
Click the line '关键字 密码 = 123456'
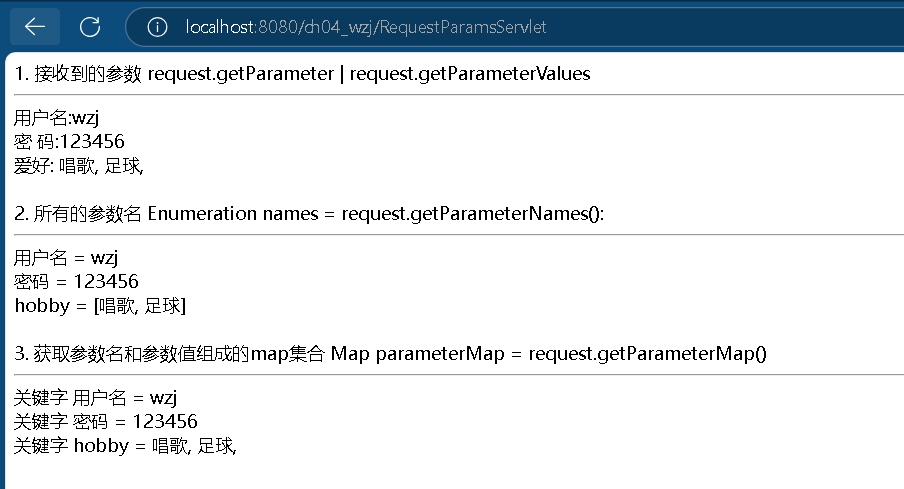[x=106, y=422]
